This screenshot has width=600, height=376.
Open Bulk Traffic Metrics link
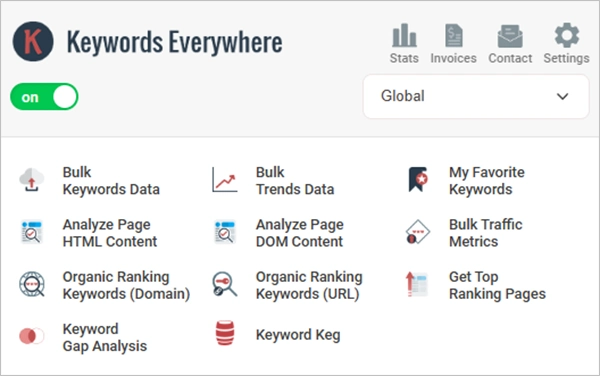(486, 233)
